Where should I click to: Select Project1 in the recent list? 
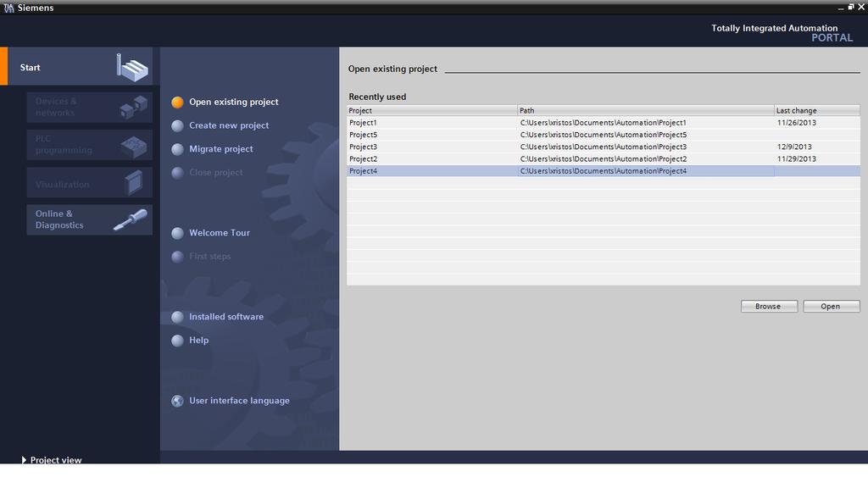click(x=363, y=123)
